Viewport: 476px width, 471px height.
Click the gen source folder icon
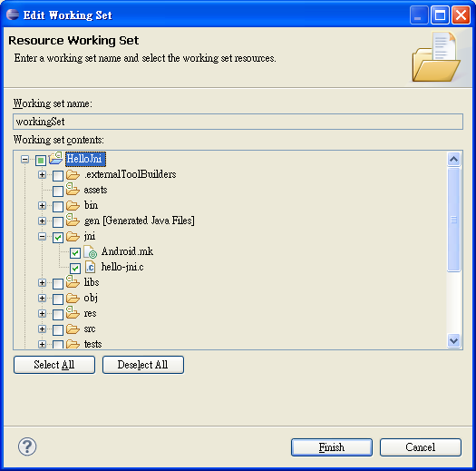click(x=73, y=220)
